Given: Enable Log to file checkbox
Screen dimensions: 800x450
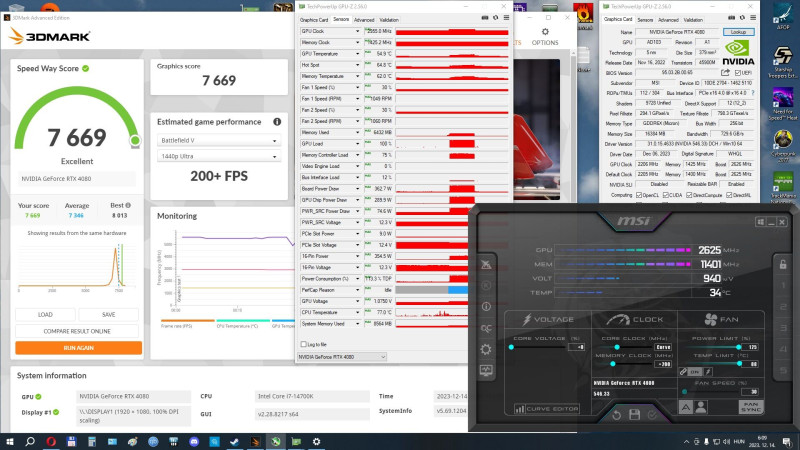Looking at the screenshot, I should click(x=304, y=344).
